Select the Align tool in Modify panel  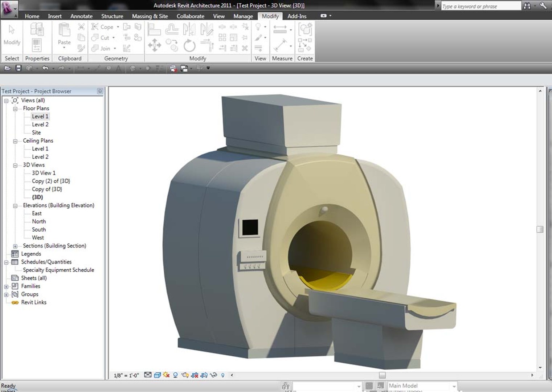[x=155, y=29]
